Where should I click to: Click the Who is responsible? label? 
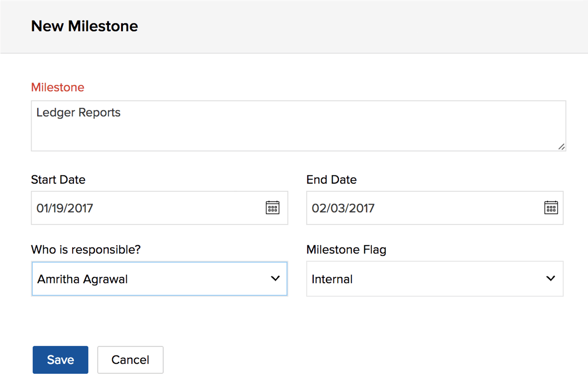click(x=86, y=249)
